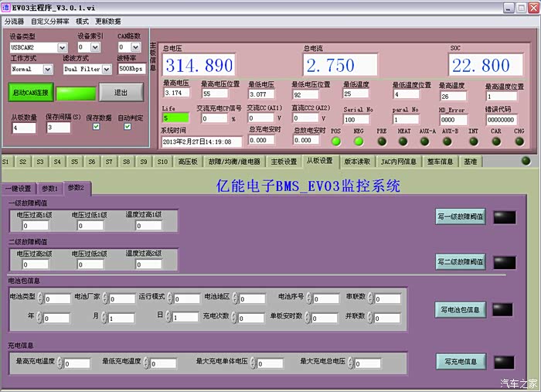Click the HEAT status indicator LED
The image size is (541, 392).
(404, 141)
